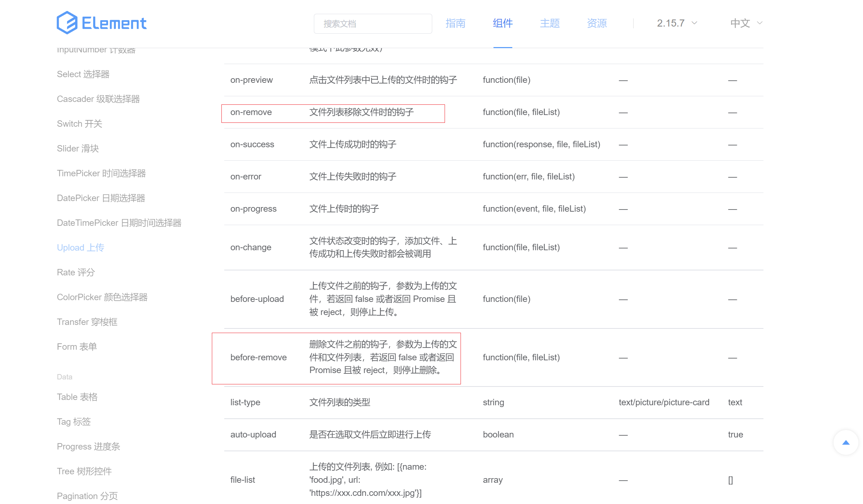This screenshot has height=504, width=863.
Task: Go to Slider 滑块 component page
Action: point(78,149)
